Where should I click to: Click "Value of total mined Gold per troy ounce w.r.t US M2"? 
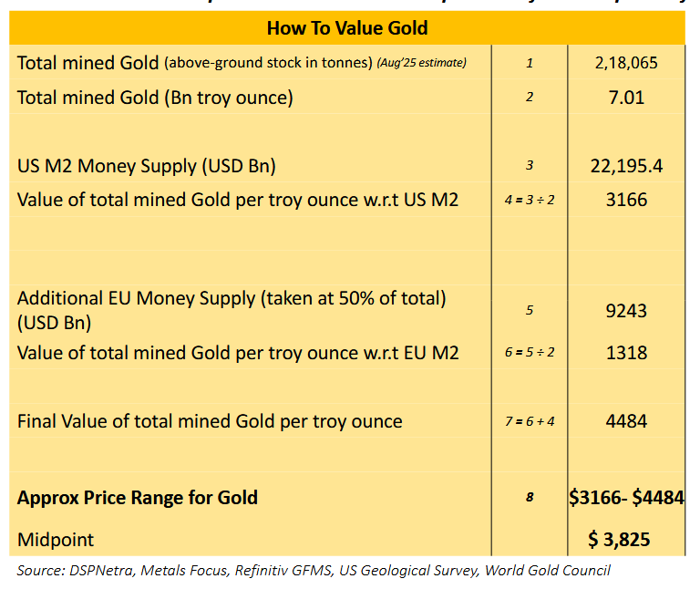tap(238, 200)
